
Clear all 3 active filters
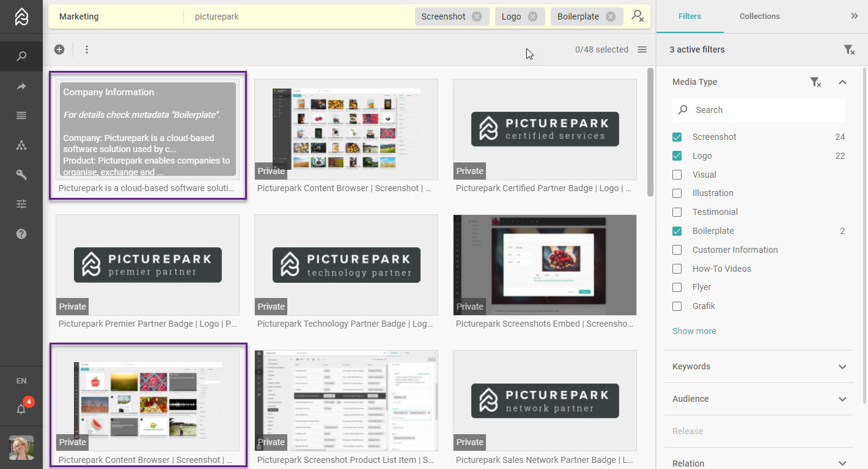click(x=849, y=49)
